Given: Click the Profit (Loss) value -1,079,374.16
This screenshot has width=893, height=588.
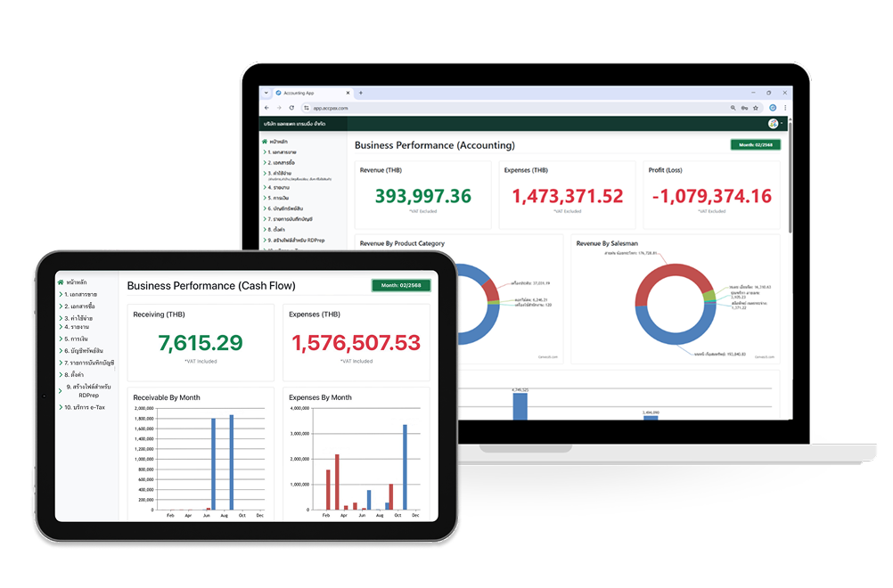Looking at the screenshot, I should click(712, 196).
